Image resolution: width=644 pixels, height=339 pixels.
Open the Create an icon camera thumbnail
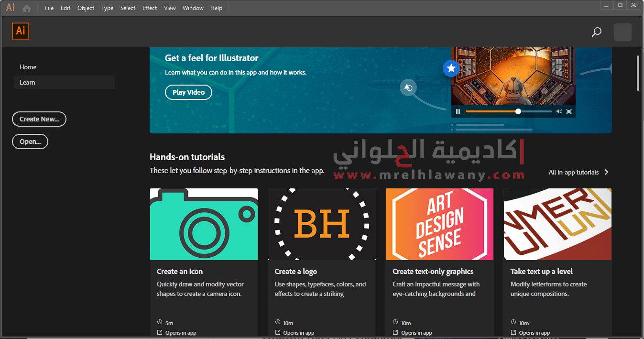204,224
